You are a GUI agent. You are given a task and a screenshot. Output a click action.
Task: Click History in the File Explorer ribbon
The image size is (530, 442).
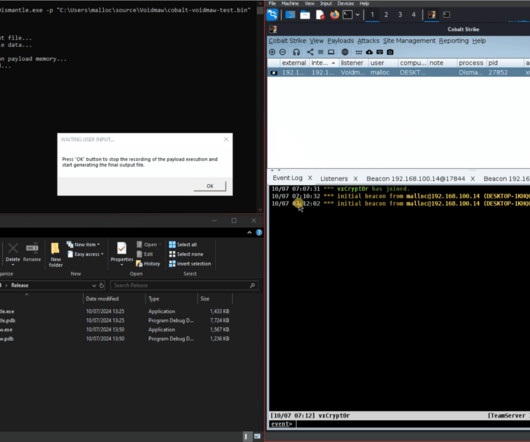pos(148,264)
